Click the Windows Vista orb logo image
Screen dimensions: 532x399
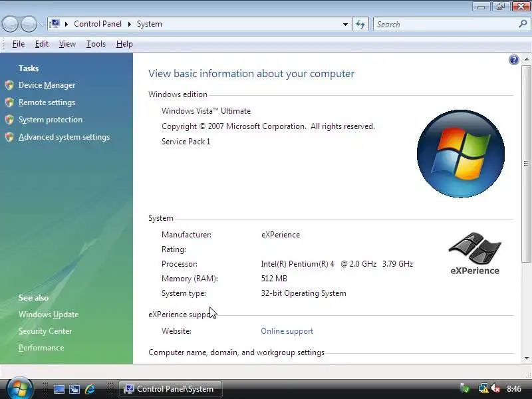pos(460,154)
